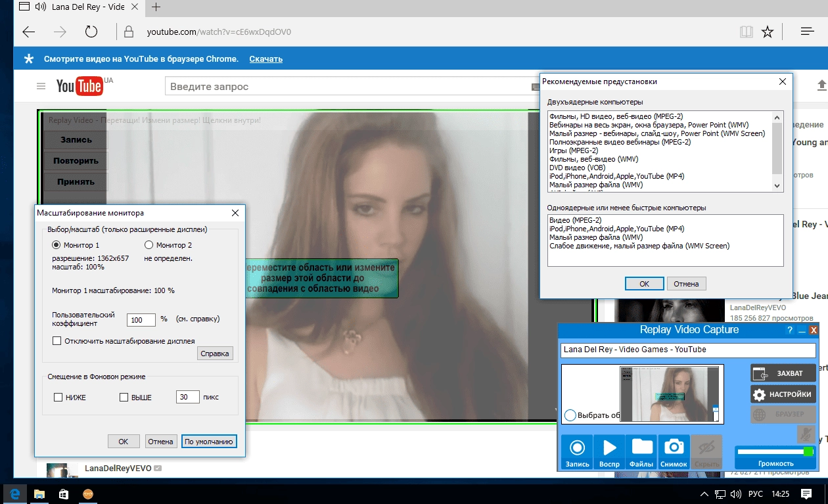The image size is (828, 504).
Task: Click the greyed Скрыть hide icon
Action: [706, 452]
